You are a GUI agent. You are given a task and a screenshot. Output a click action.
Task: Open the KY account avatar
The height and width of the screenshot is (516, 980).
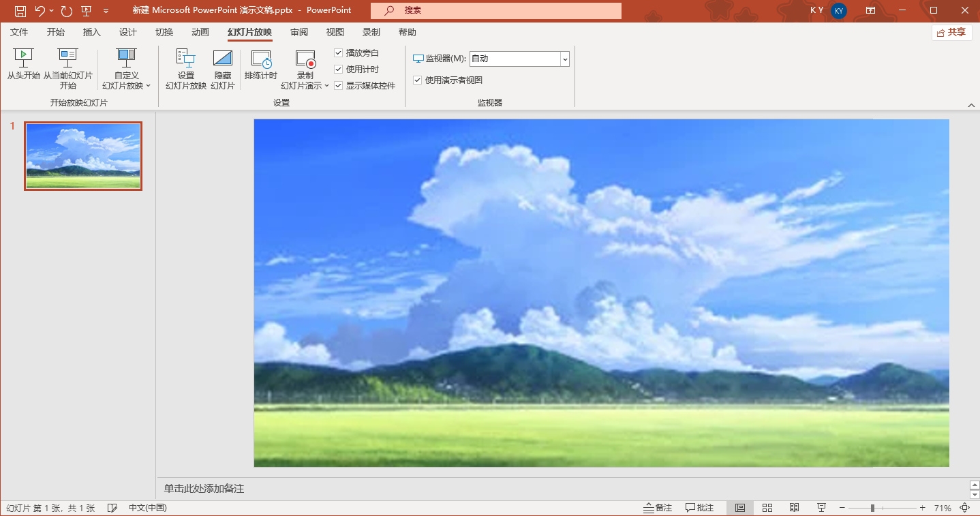pyautogui.click(x=839, y=11)
